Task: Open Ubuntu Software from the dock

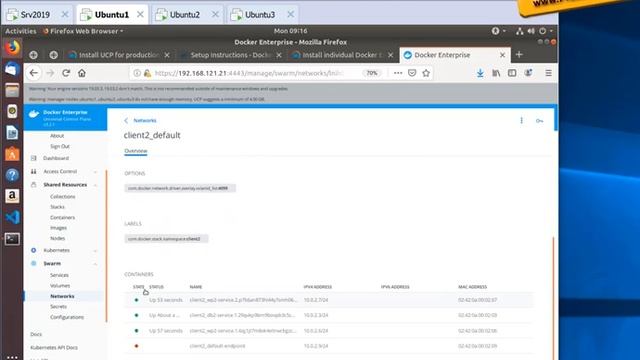Action: point(12,154)
